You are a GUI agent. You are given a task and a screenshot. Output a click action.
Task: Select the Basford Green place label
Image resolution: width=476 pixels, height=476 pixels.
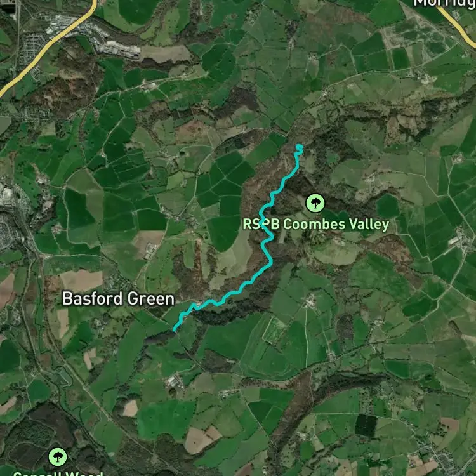pyautogui.click(x=119, y=299)
